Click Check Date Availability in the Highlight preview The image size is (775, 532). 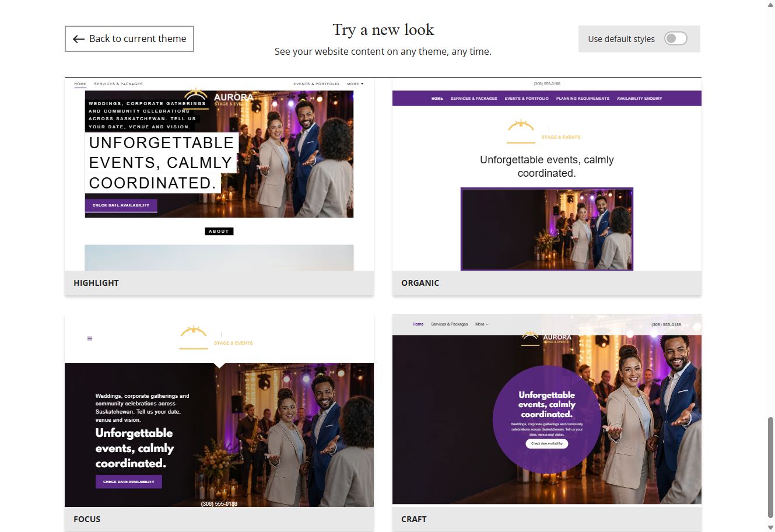(121, 205)
